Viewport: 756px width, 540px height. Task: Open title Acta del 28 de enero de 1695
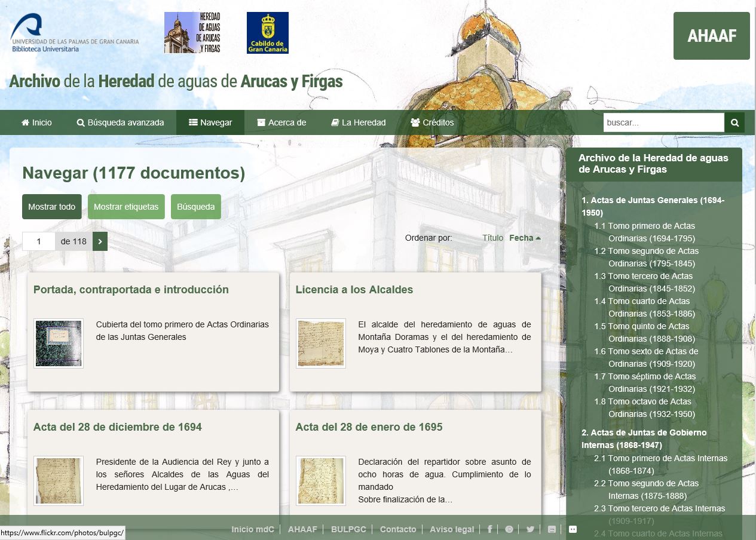[x=369, y=427]
